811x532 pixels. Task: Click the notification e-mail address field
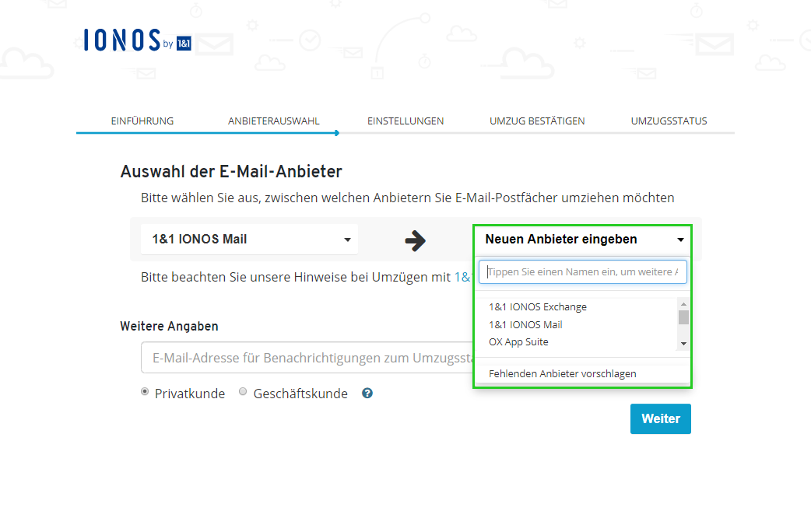(307, 358)
